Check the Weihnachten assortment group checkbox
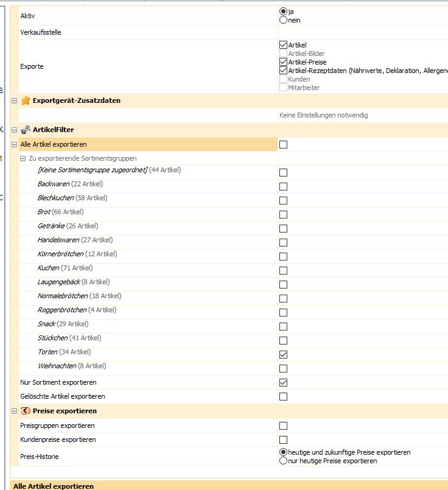This screenshot has width=448, height=490. coord(283,368)
